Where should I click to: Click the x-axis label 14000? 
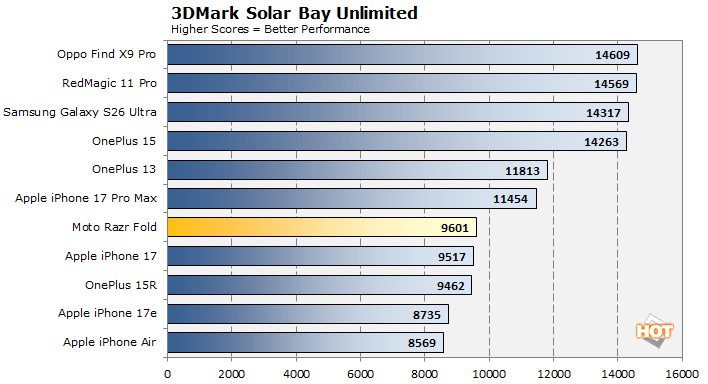(618, 374)
